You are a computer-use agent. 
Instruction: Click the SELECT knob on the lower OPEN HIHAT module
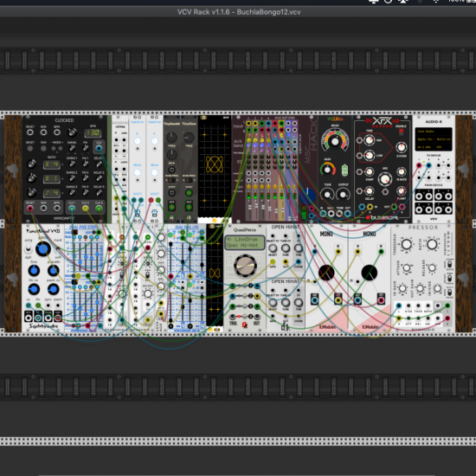pos(273,302)
